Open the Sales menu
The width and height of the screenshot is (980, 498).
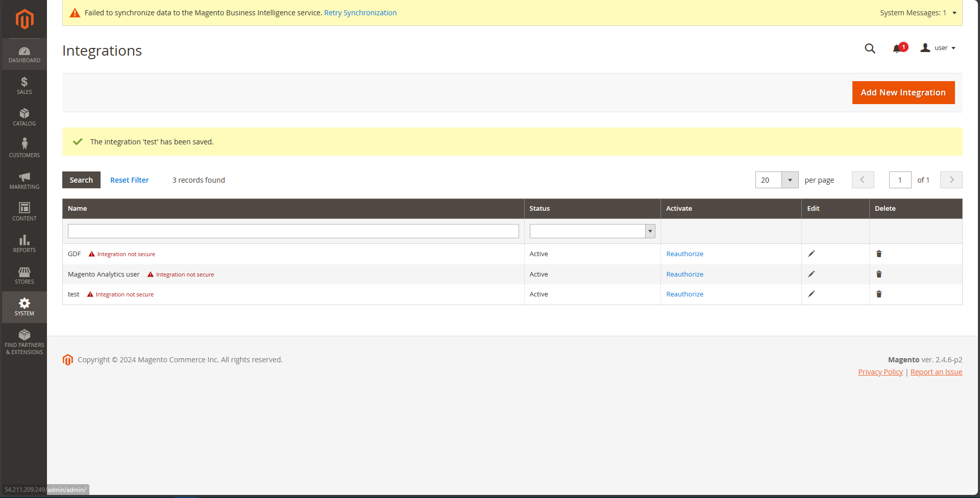[x=24, y=86]
